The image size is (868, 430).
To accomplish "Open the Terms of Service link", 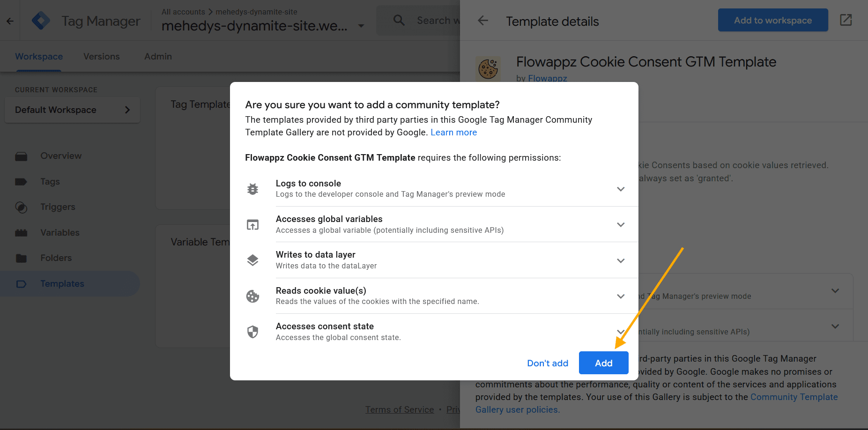I will 400,410.
